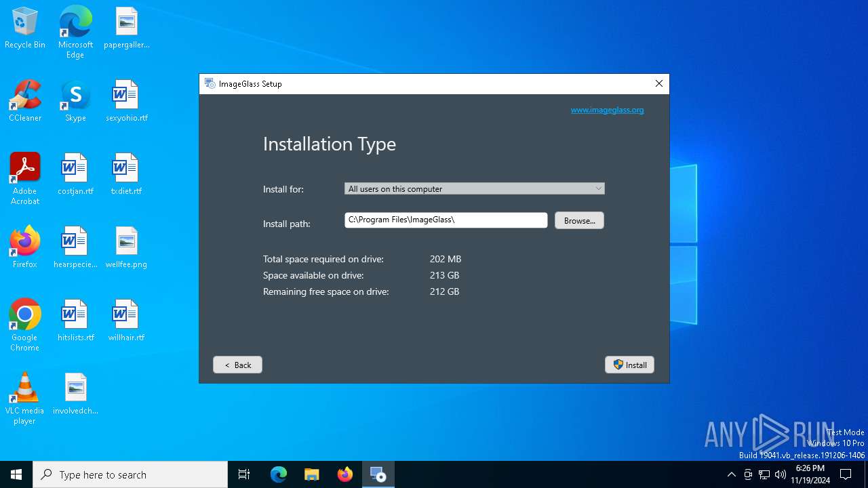Open Firefox from the taskbar
This screenshot has width=868, height=488.
click(345, 474)
